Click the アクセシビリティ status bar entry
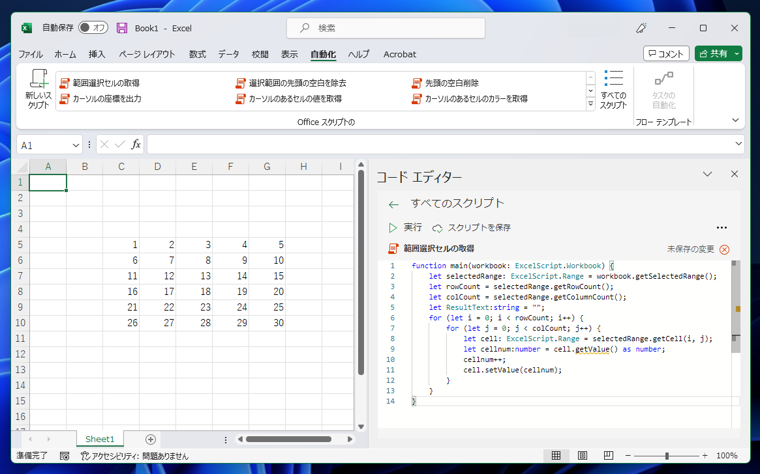760x474 pixels. click(x=134, y=456)
